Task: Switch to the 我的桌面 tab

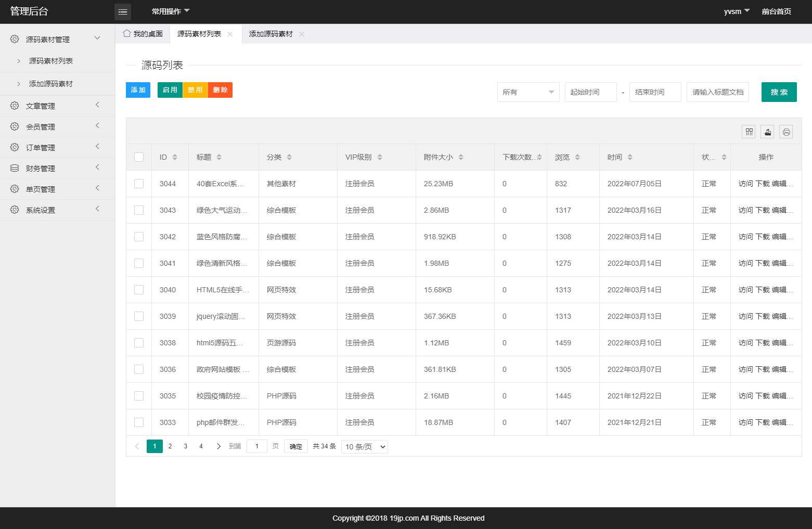Action: 143,34
